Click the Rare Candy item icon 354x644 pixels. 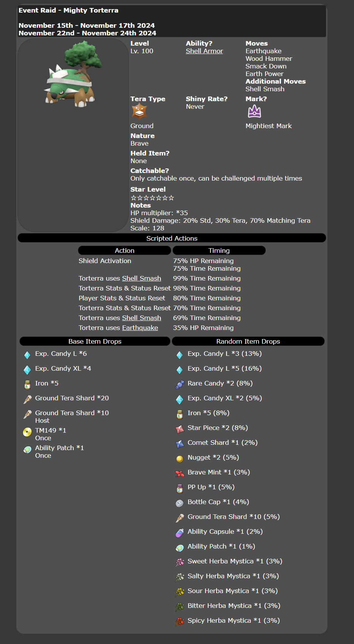click(x=180, y=384)
